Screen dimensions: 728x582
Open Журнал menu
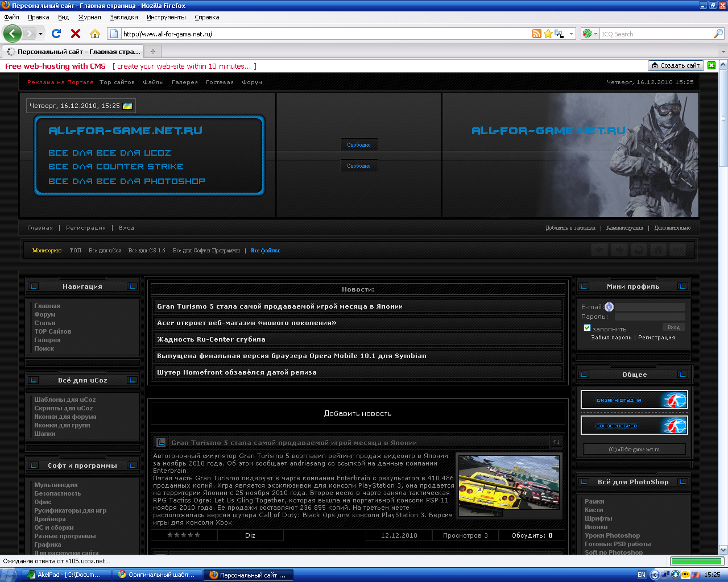tap(89, 17)
